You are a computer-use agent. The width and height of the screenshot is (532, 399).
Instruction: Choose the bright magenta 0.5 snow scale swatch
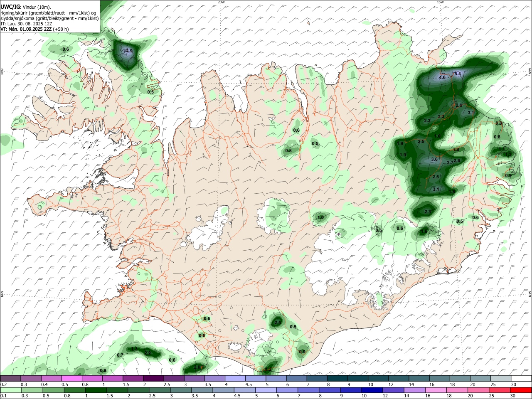(x=72, y=379)
